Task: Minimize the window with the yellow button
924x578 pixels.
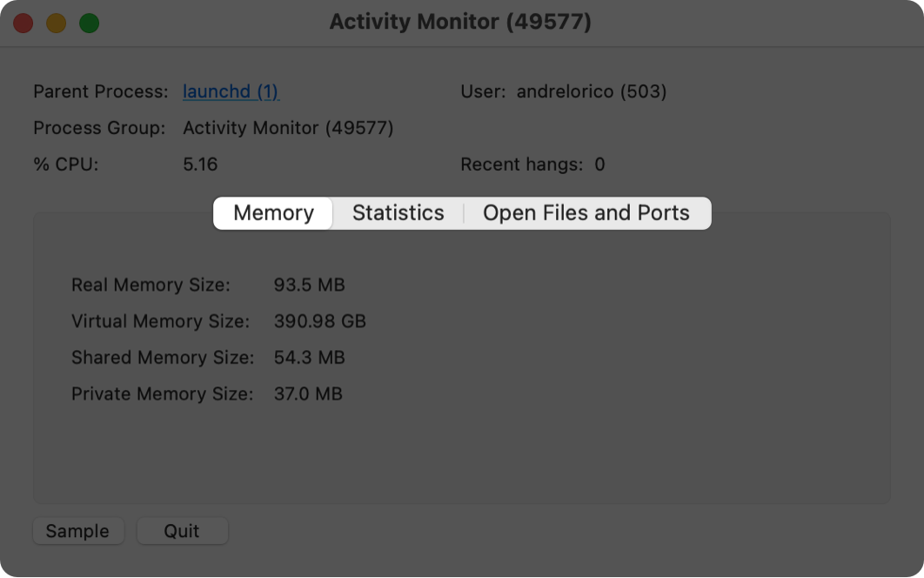Action: pyautogui.click(x=57, y=23)
